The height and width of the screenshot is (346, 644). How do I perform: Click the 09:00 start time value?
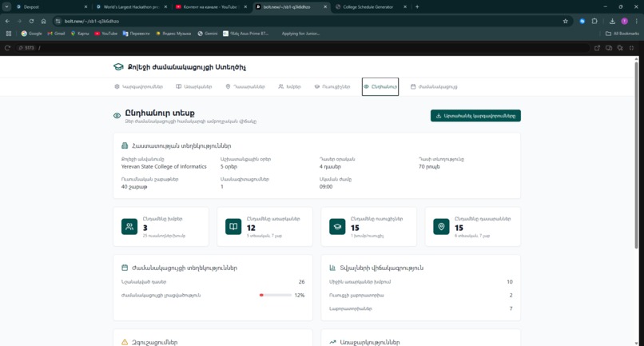(326, 186)
